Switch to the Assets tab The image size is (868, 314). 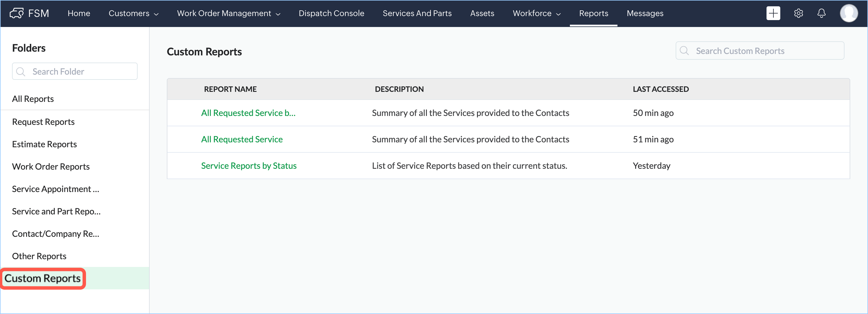tap(482, 13)
